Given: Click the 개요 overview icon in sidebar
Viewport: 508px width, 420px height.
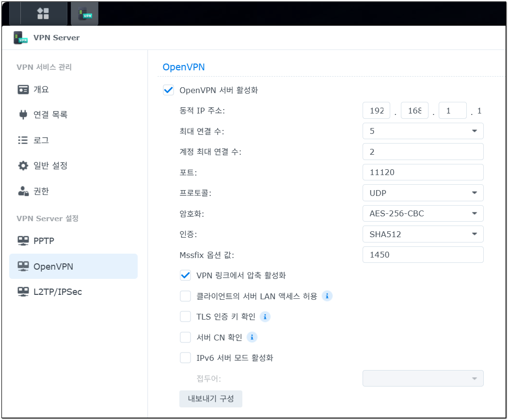Looking at the screenshot, I should click(23, 90).
